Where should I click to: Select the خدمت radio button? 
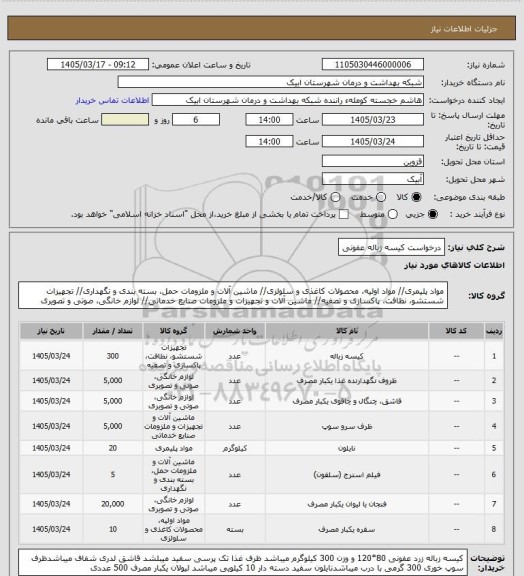[381, 197]
